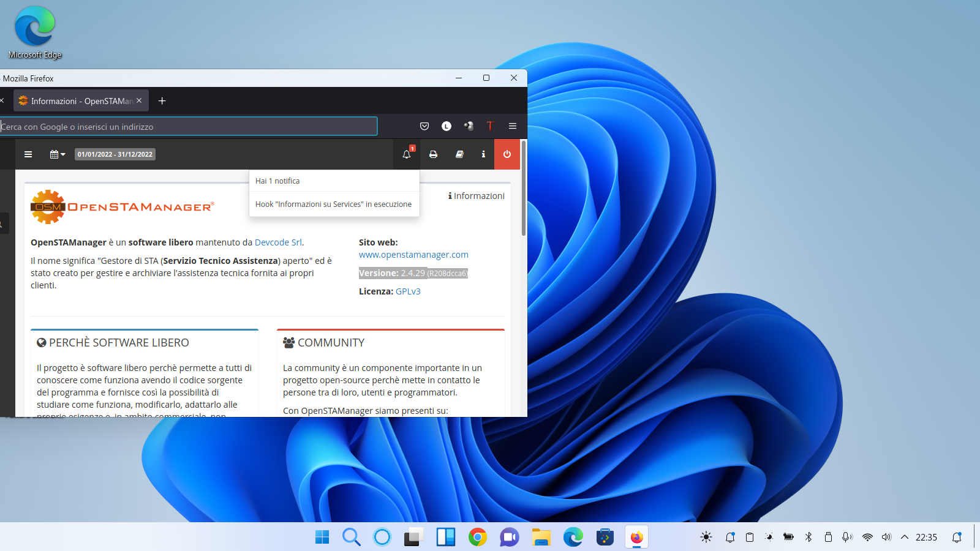Show hidden tray icons chevron
The image size is (980, 551).
tap(905, 537)
